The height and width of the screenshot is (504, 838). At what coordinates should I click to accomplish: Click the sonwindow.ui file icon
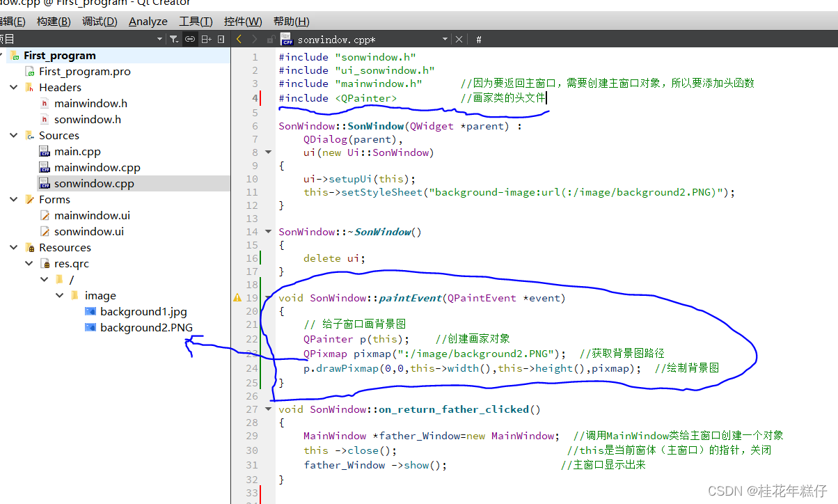(45, 232)
